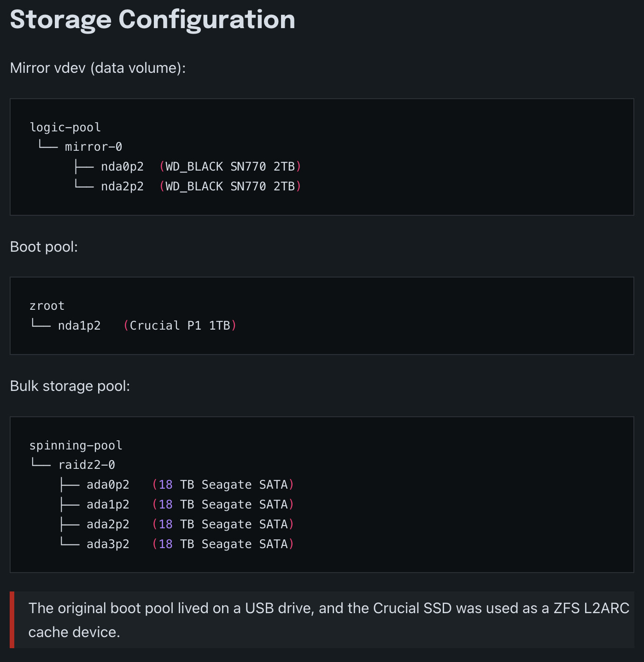Image resolution: width=644 pixels, height=662 pixels.
Task: Select the logic-pool root entry
Action: pos(65,127)
